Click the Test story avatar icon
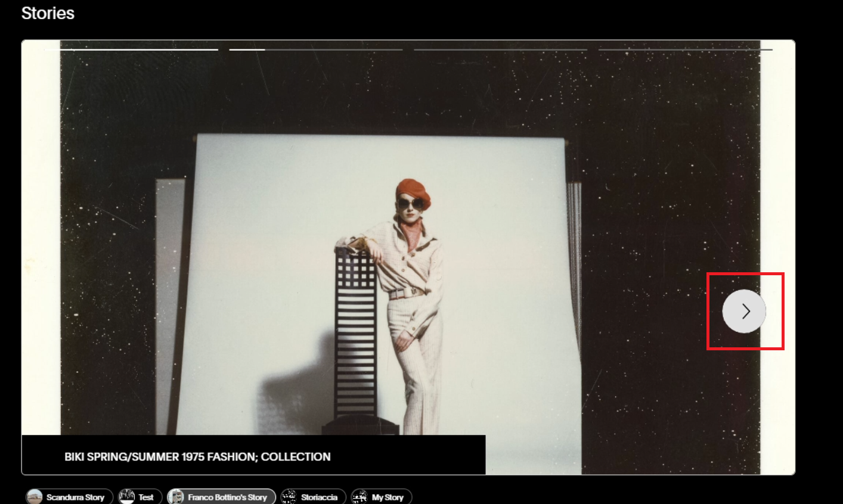 tap(127, 497)
